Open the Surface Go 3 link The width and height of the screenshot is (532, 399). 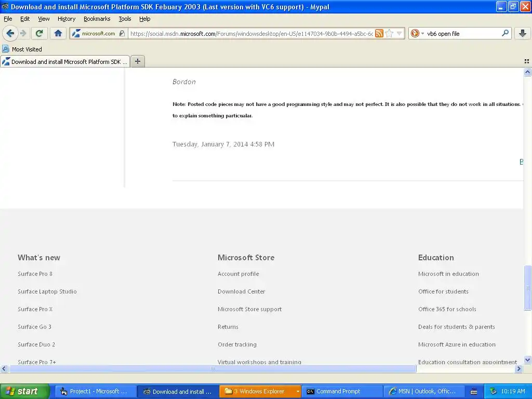[34, 327]
